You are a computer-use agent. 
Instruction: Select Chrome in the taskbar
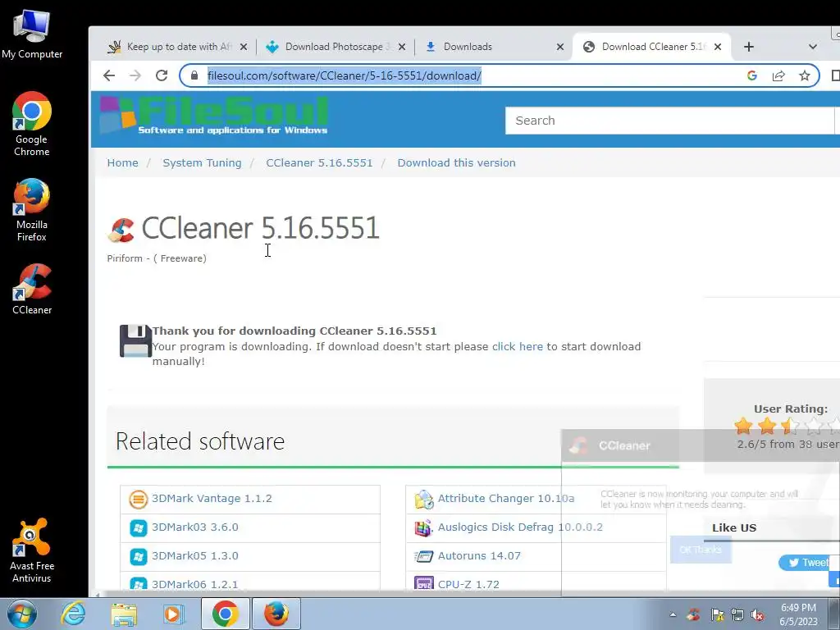(226, 614)
